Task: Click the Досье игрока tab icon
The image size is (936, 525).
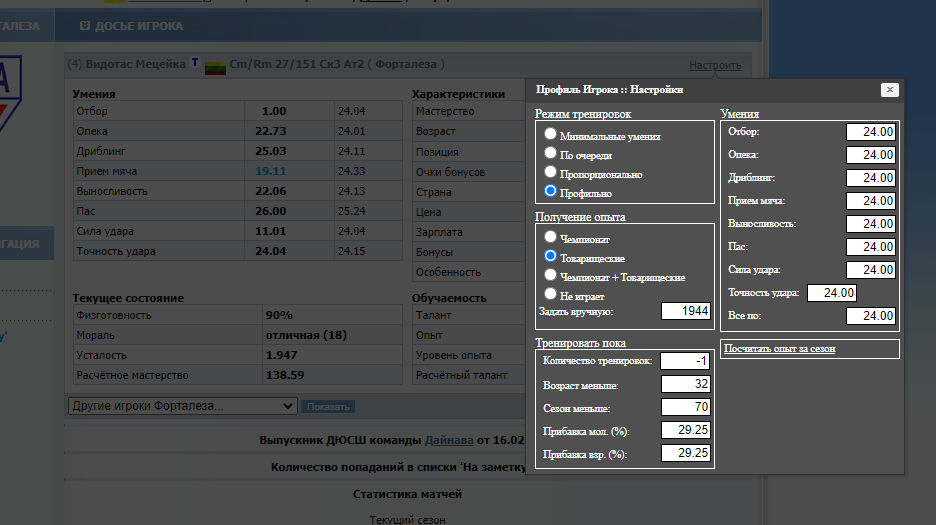Action: click(84, 26)
